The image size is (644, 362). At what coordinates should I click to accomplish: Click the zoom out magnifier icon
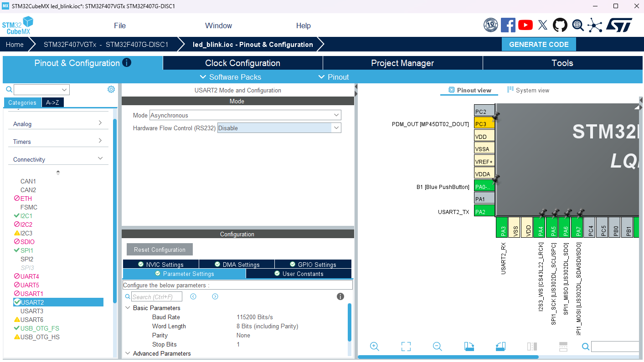pyautogui.click(x=438, y=347)
